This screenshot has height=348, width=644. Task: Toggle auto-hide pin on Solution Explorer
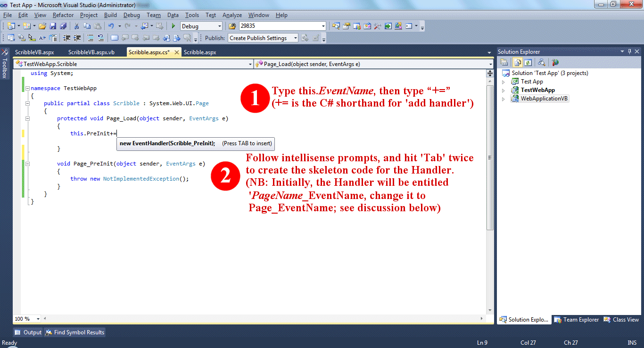tap(629, 51)
